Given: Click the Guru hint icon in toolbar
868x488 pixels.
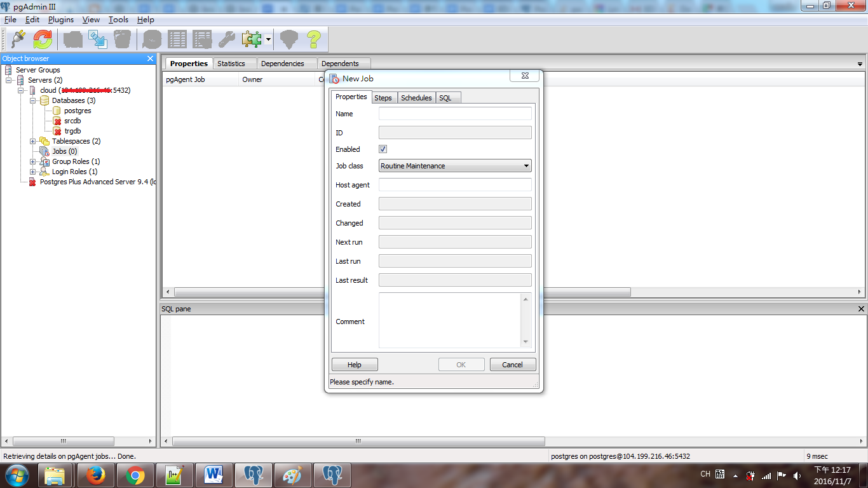Looking at the screenshot, I should point(289,39).
